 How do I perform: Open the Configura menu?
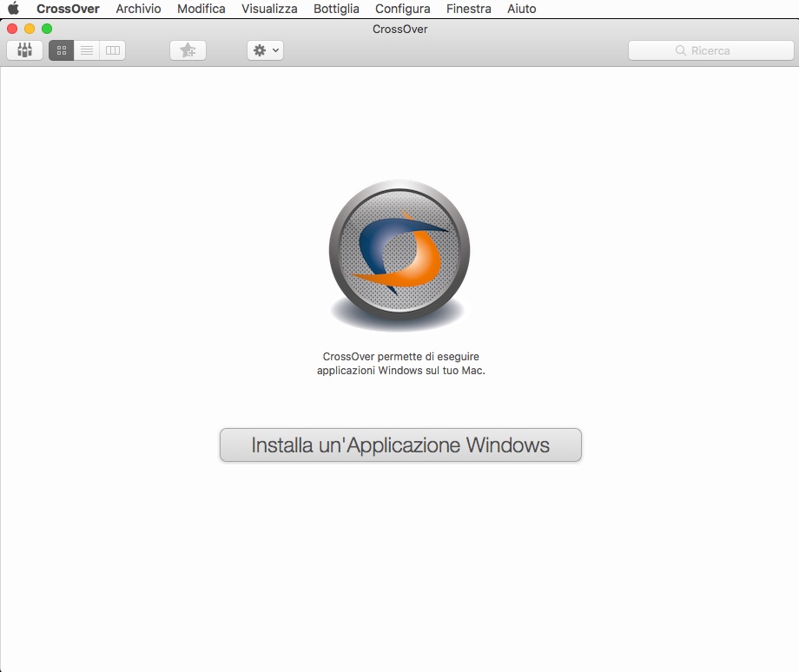[x=403, y=9]
